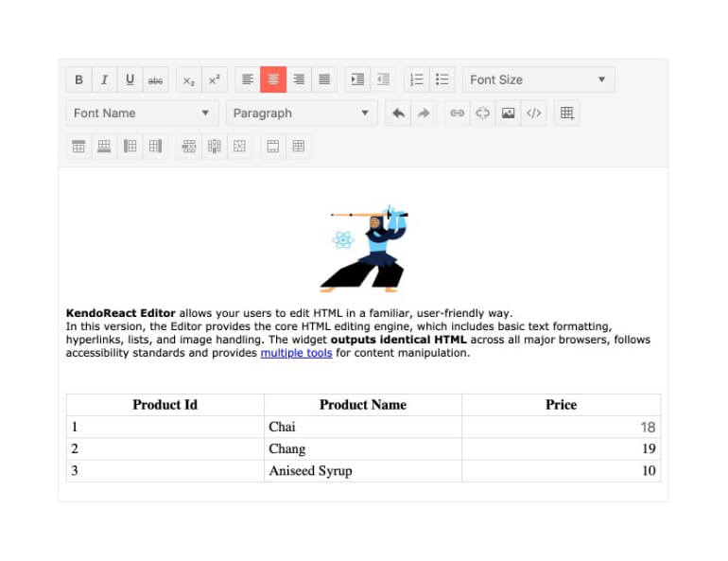Click the 'Aniseed Syrup' table cell

[x=363, y=471]
